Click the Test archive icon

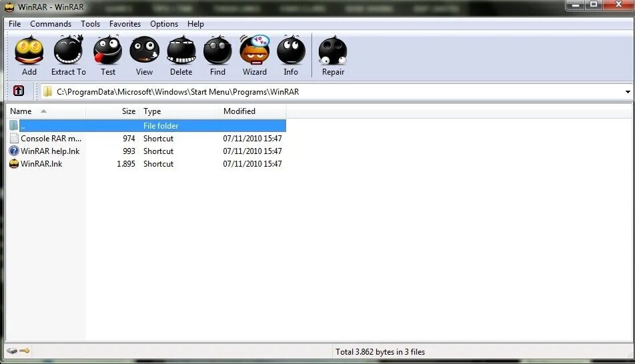(108, 50)
